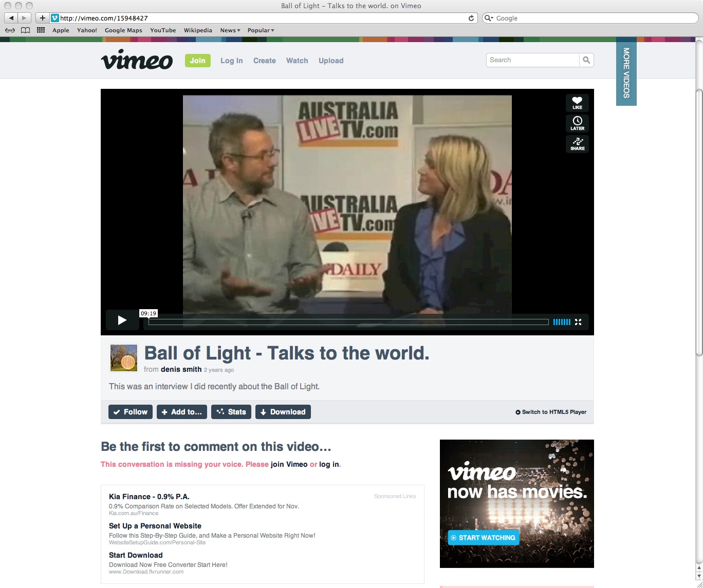Screen dimensions: 703x588
Task: Open Top Sites grid icon
Action: coord(41,30)
